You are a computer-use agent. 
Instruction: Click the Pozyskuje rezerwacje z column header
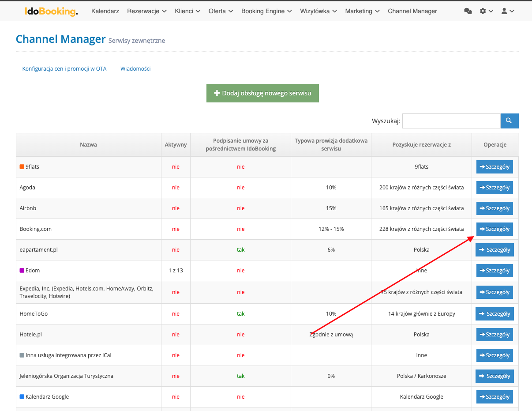pyautogui.click(x=421, y=145)
